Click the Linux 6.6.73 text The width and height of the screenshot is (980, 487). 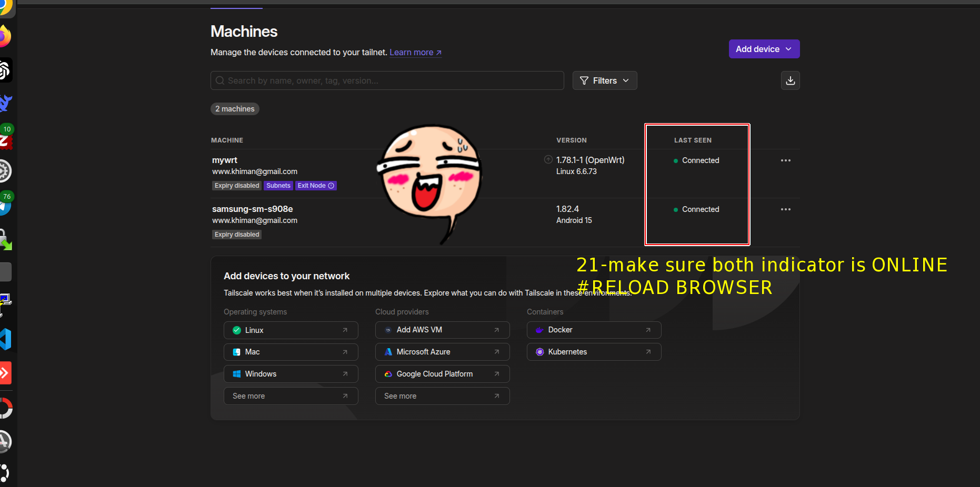[576, 171]
